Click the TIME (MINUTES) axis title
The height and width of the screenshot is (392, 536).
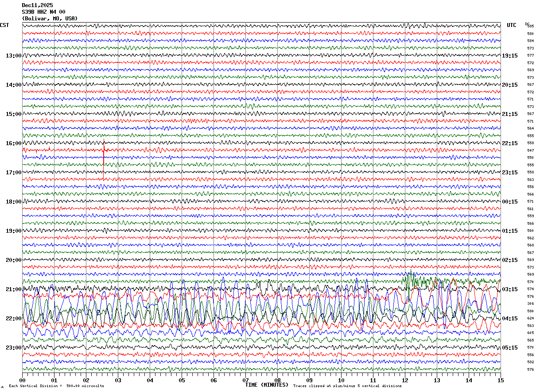point(267,385)
